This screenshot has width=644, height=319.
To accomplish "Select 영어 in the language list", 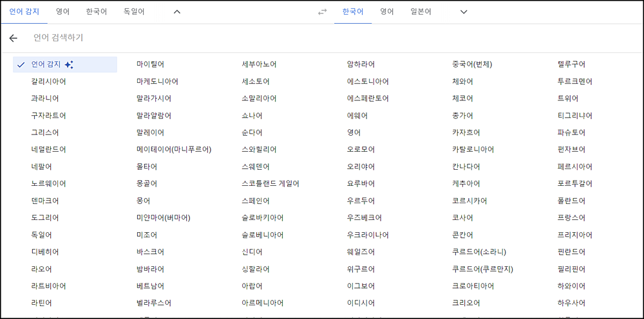I will tap(354, 133).
